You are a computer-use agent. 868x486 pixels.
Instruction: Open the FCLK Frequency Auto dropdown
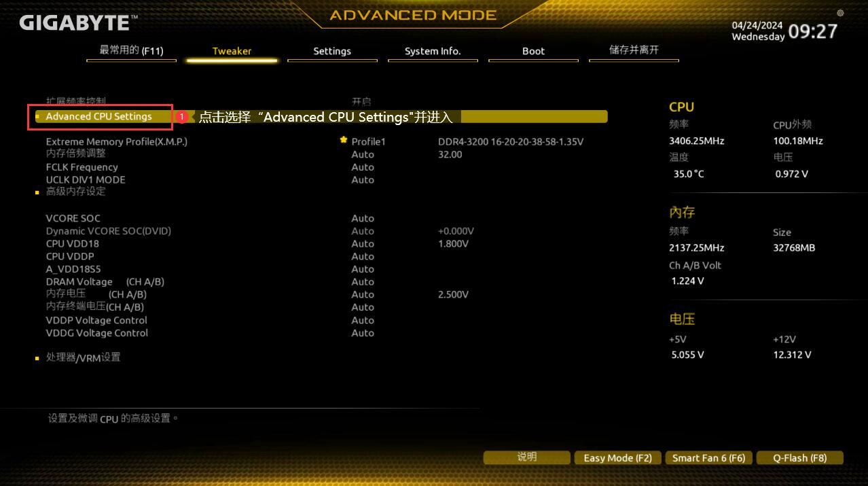pos(363,167)
